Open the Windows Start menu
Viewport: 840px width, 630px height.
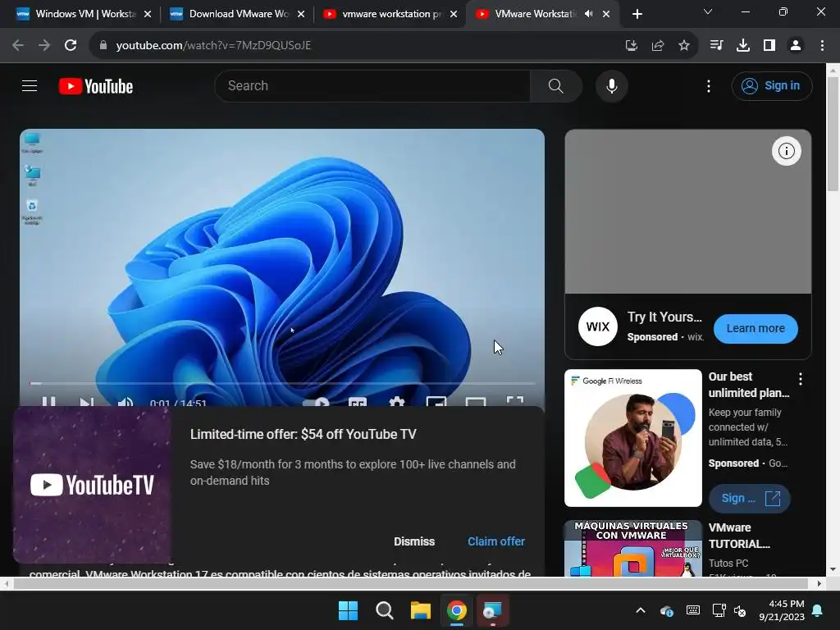click(x=348, y=610)
